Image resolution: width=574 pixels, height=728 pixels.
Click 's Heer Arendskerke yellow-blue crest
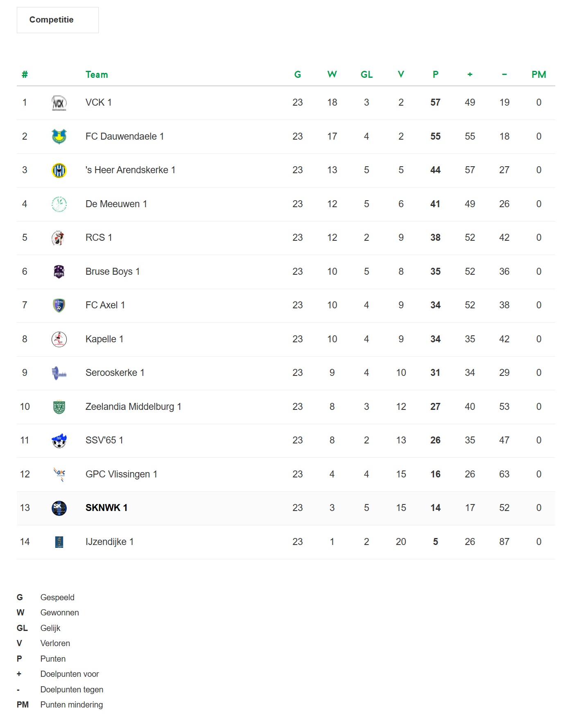point(59,170)
